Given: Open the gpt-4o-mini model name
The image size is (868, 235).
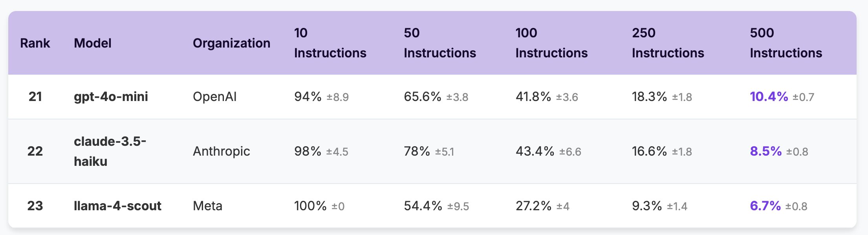Looking at the screenshot, I should point(111,97).
